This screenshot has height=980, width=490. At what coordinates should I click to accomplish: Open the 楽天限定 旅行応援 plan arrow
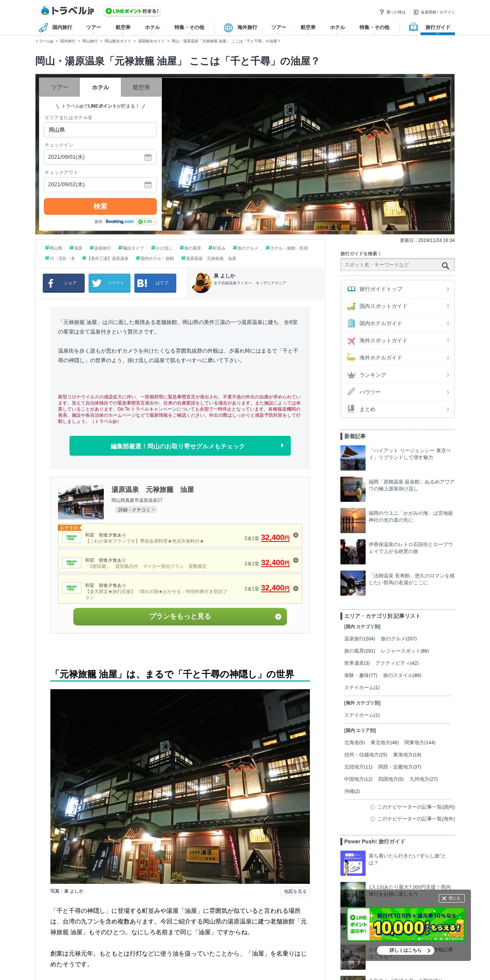tap(296, 588)
